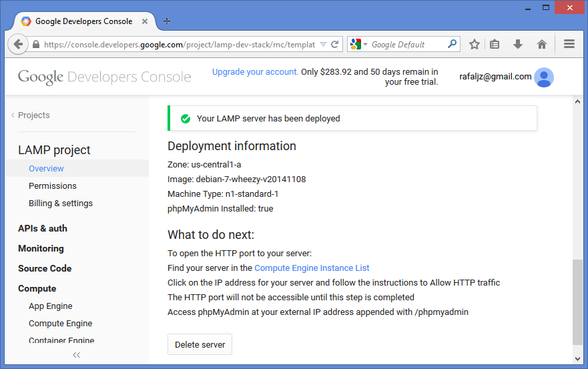Click the Google Developers Console logo

[x=104, y=77]
